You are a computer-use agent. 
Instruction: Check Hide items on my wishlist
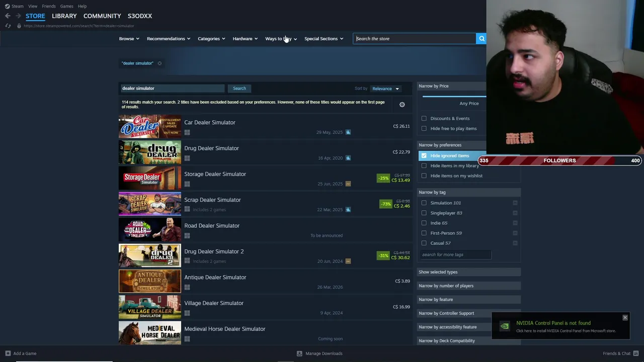[424, 176]
